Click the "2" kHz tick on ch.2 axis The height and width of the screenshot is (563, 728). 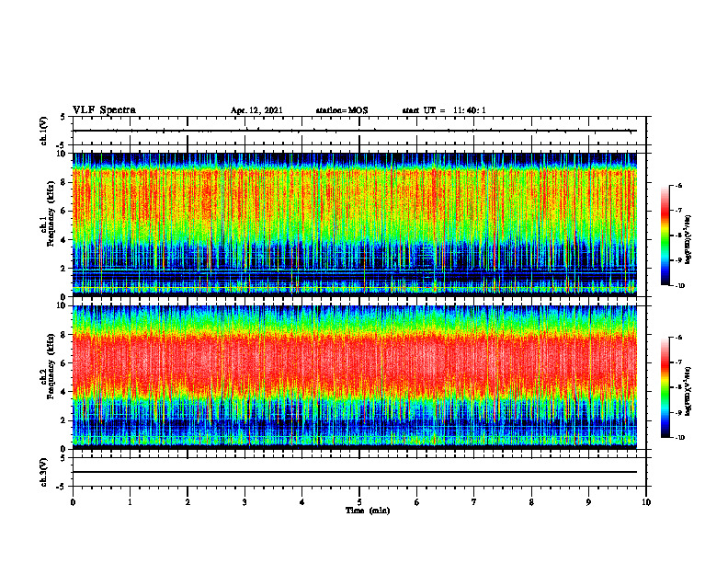(x=64, y=420)
